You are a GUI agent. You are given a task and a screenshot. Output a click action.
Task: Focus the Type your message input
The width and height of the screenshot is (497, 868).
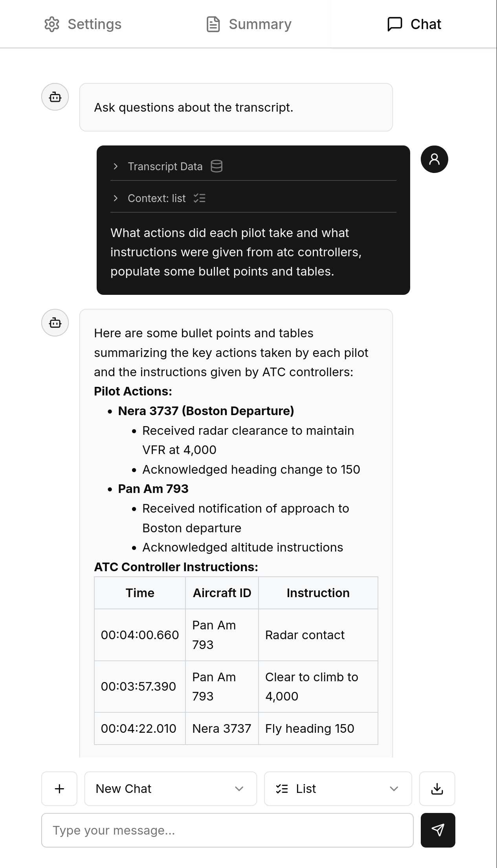click(227, 830)
